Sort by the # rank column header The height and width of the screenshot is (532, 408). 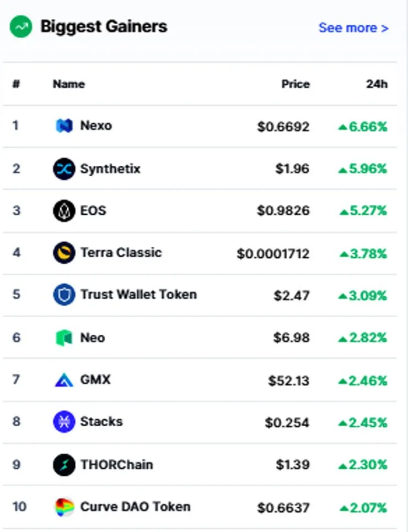pyautogui.click(x=16, y=84)
